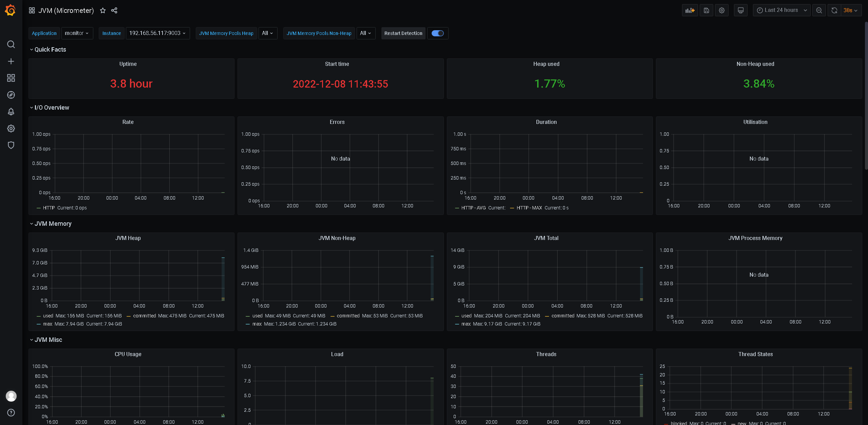Open the JVM Memory Pools Non-Heap All dropdown

(x=366, y=33)
